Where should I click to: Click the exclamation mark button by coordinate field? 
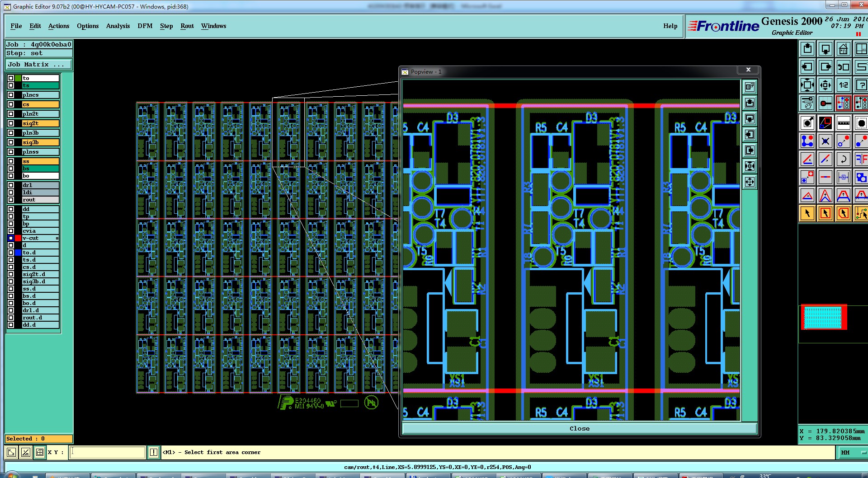click(154, 452)
